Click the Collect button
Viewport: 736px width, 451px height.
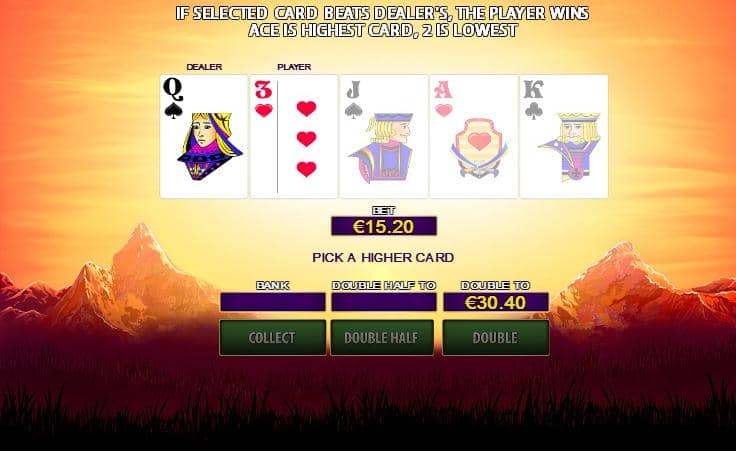(272, 337)
